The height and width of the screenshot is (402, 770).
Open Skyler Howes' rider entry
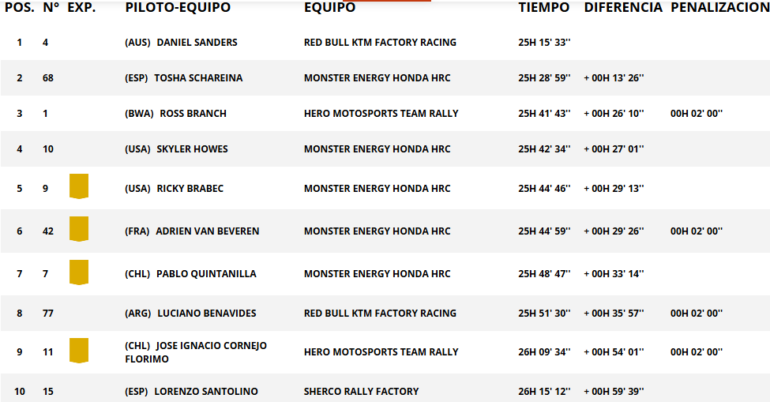[192, 150]
